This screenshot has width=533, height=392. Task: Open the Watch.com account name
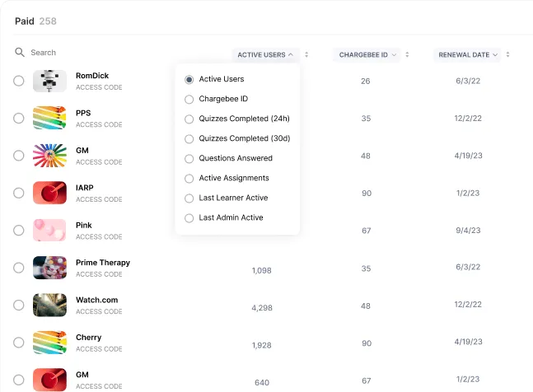97,300
